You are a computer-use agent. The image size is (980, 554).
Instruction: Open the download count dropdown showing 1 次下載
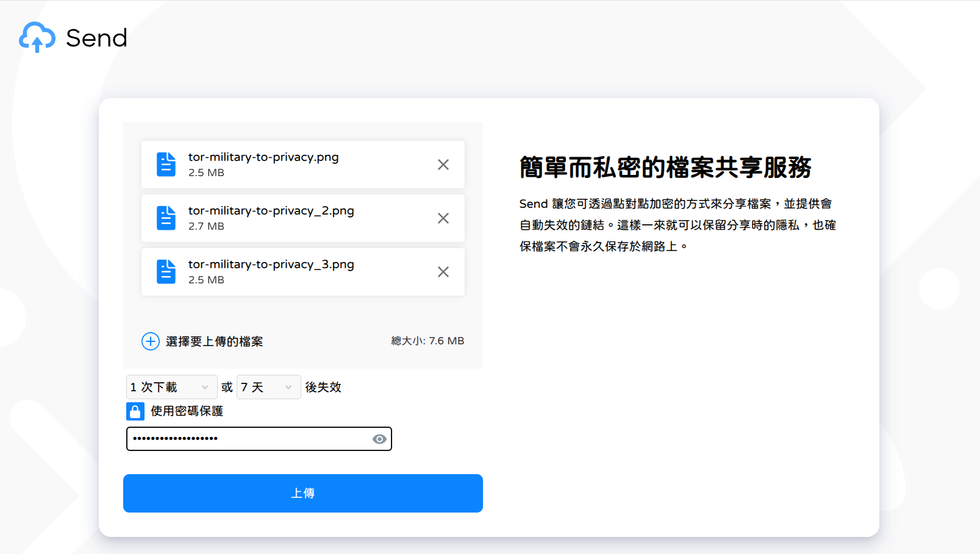(x=171, y=387)
